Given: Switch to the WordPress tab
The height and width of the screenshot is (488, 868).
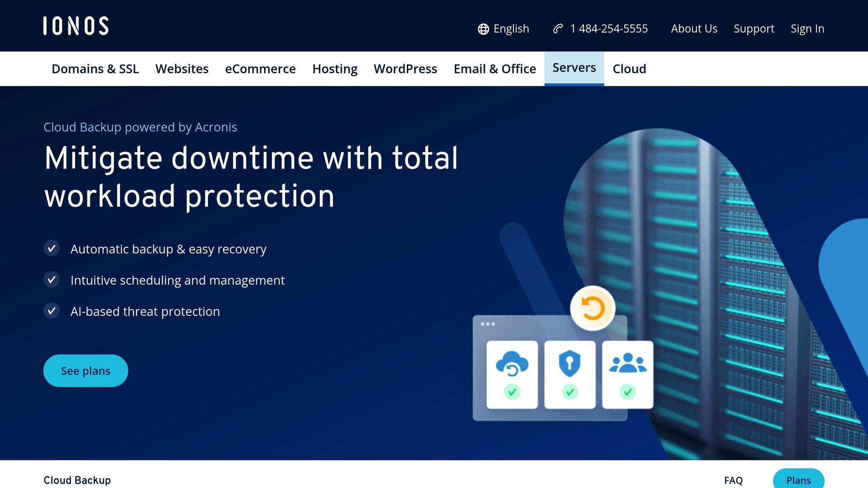Looking at the screenshot, I should tap(405, 69).
